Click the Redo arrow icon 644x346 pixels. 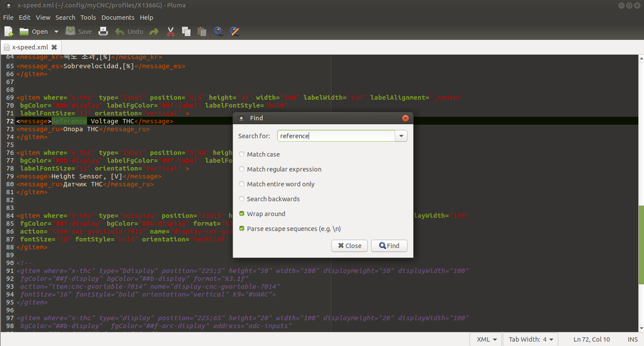click(154, 31)
